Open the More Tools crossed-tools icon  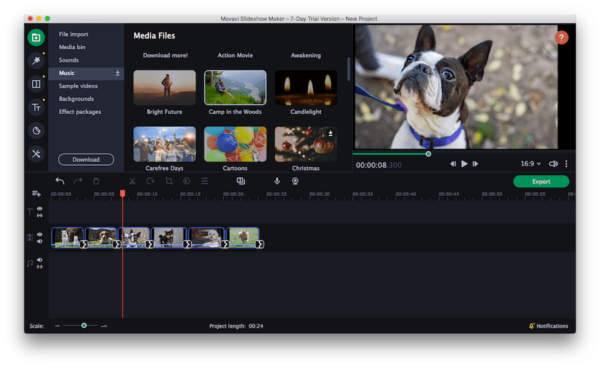(x=36, y=154)
